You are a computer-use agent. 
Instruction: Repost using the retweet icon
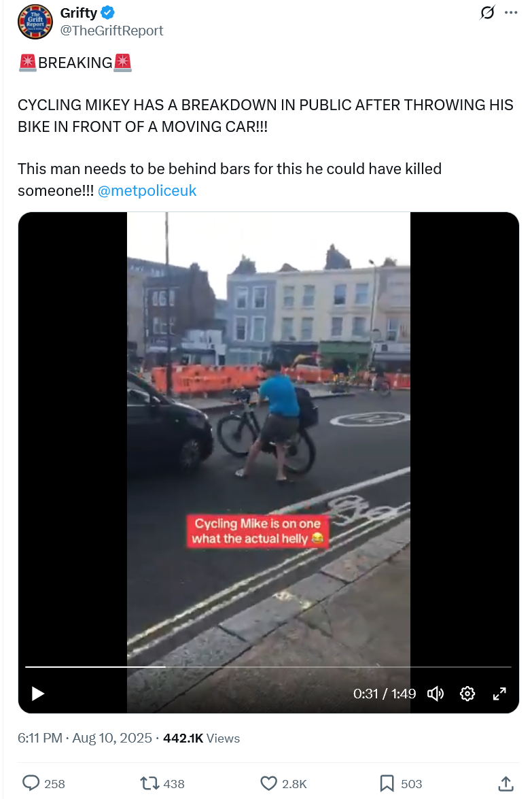[x=149, y=783]
